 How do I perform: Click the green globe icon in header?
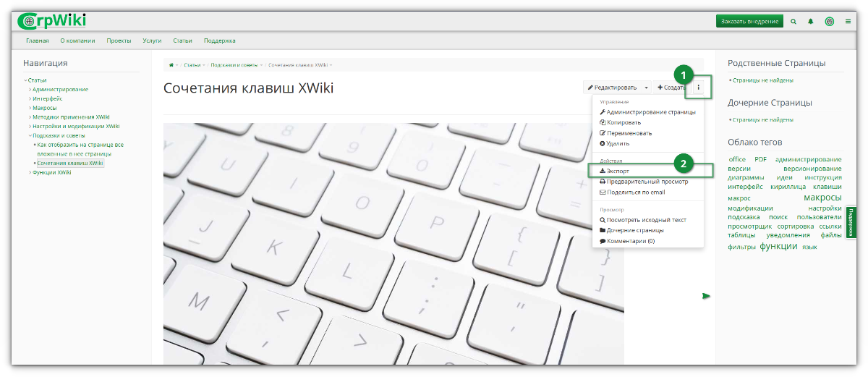tap(829, 22)
